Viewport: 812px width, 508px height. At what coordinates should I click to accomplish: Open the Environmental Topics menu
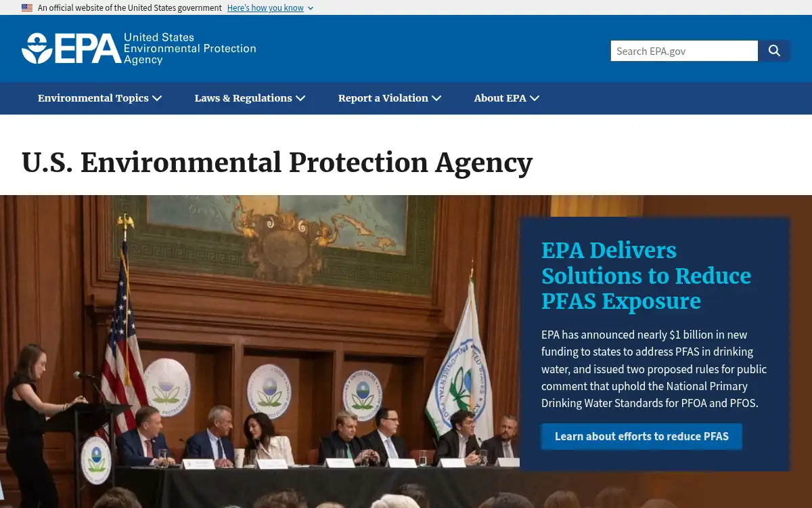99,98
